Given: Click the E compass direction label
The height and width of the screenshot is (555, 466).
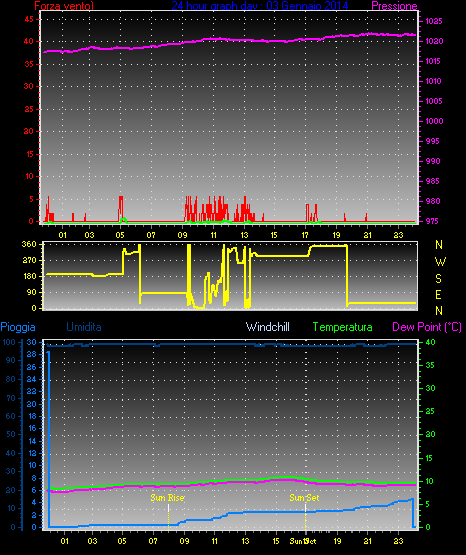Looking at the screenshot, I should pyautogui.click(x=438, y=294).
